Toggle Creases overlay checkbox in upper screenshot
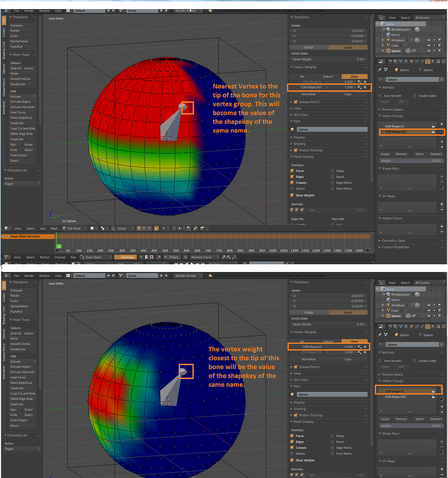Viewport: 448px width, 478px height. click(x=292, y=183)
